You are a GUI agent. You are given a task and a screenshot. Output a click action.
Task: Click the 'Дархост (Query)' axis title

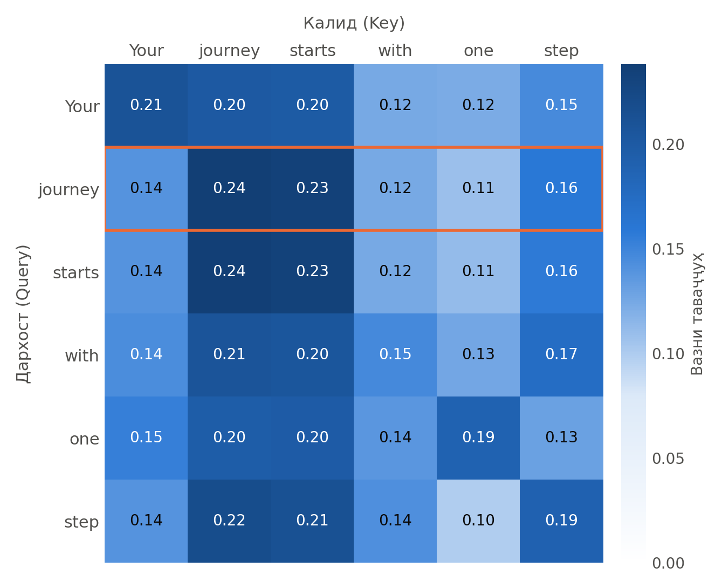pos(24,313)
